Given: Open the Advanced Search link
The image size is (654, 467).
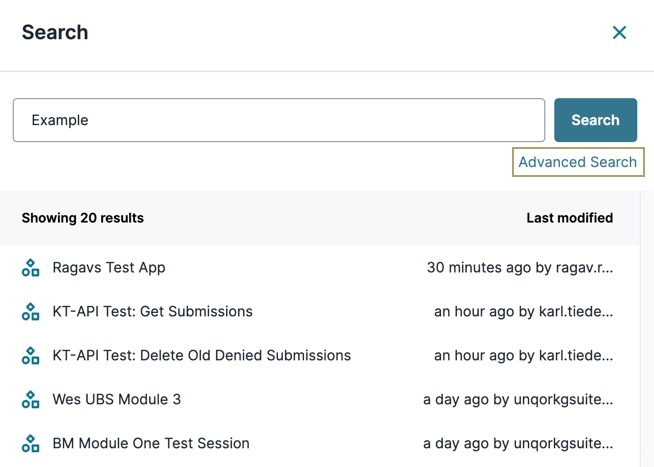Looking at the screenshot, I should [x=578, y=162].
